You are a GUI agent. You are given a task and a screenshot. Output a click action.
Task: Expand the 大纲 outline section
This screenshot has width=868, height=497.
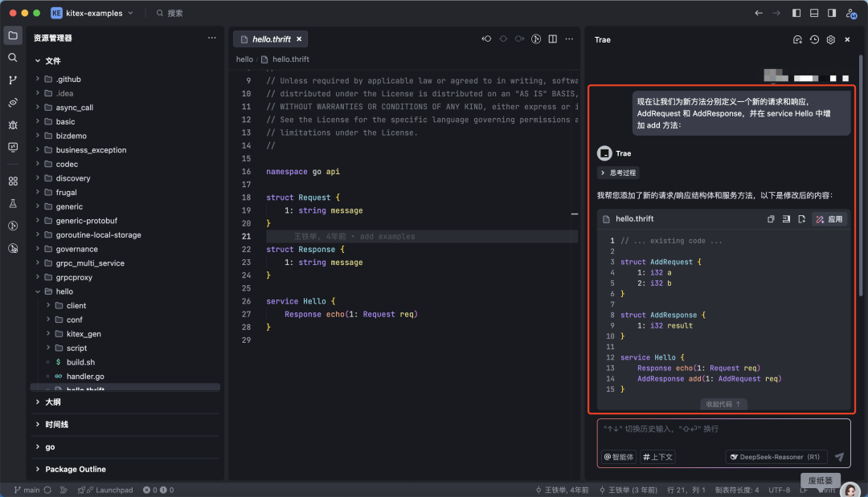(53, 402)
